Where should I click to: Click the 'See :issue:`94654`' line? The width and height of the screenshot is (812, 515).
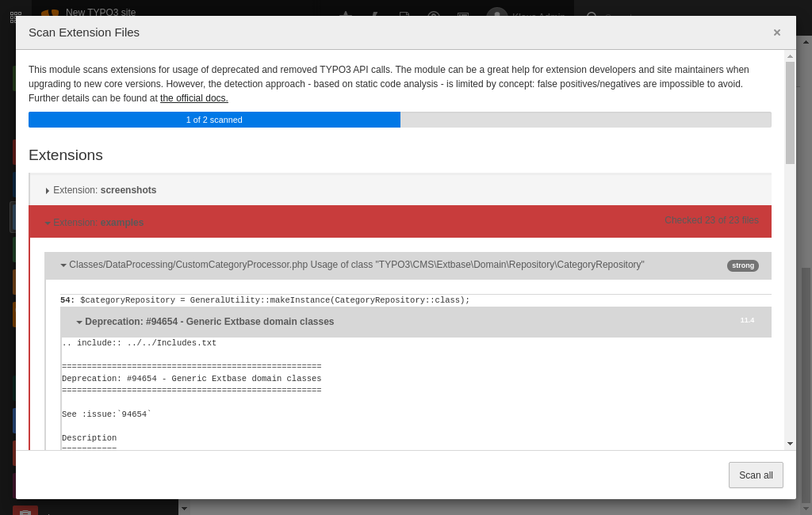coord(107,414)
